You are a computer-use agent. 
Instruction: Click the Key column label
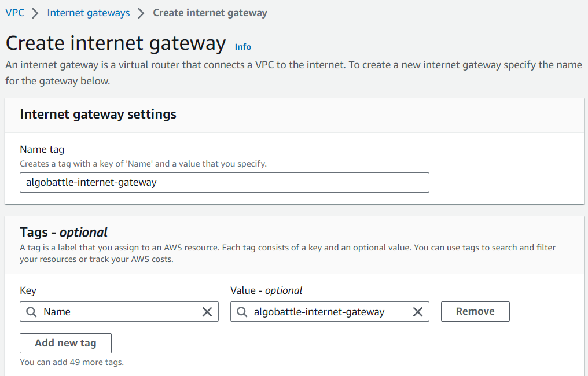[x=28, y=290]
